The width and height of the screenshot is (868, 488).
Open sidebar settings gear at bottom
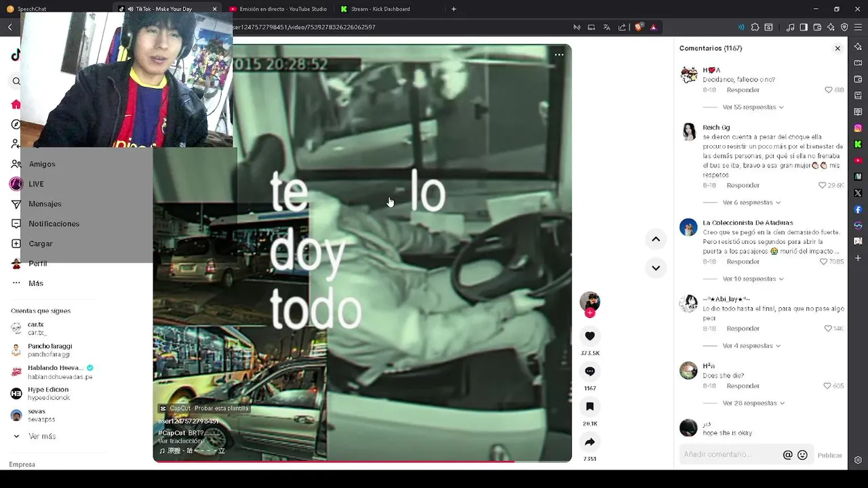tap(858, 460)
